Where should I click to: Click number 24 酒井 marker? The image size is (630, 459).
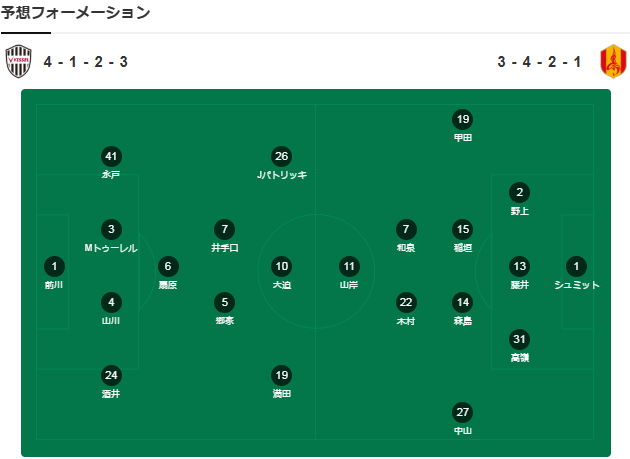click(x=112, y=376)
